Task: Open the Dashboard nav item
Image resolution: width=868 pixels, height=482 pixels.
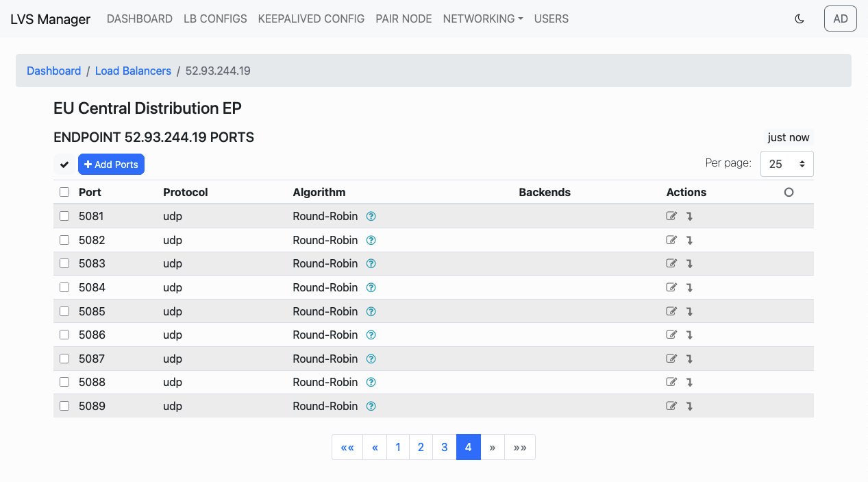Action: point(140,19)
